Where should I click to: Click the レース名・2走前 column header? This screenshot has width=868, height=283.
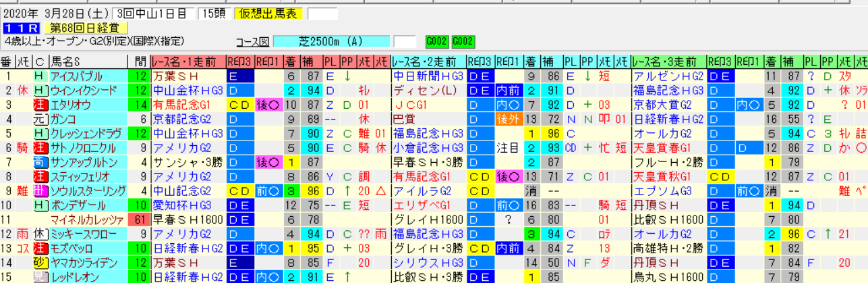428,61
